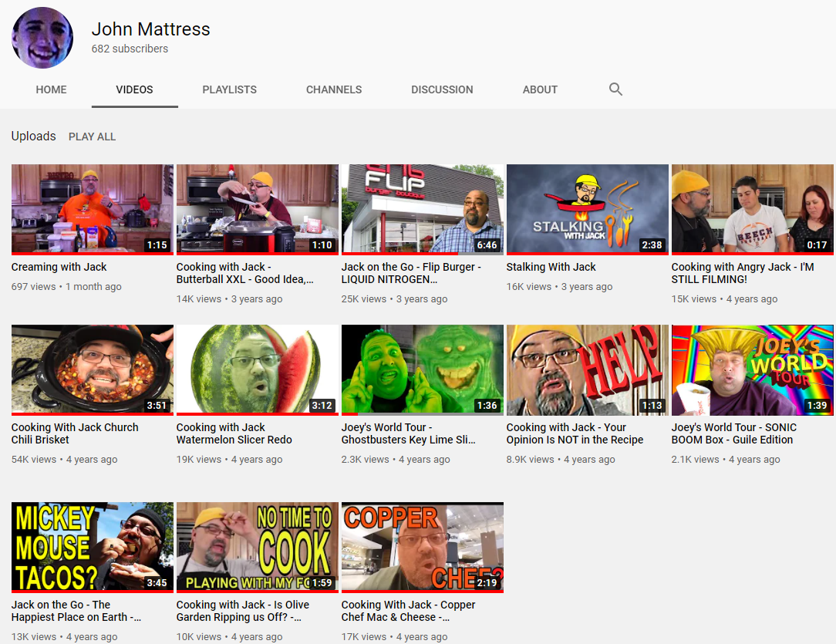Viewport: 836px width, 644px height.
Task: Open the SONIC BOOM Box title link
Action: (x=734, y=433)
